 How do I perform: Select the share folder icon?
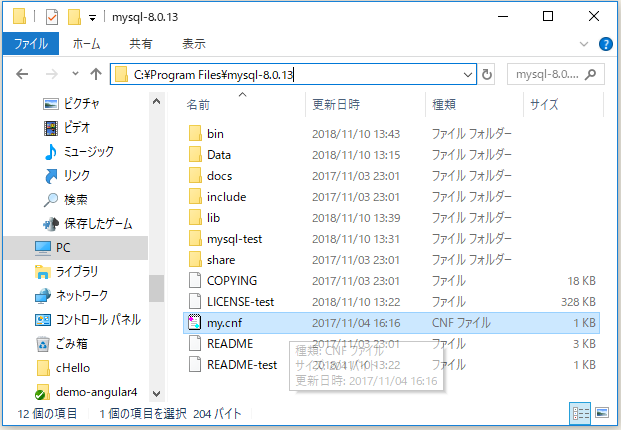pos(195,259)
